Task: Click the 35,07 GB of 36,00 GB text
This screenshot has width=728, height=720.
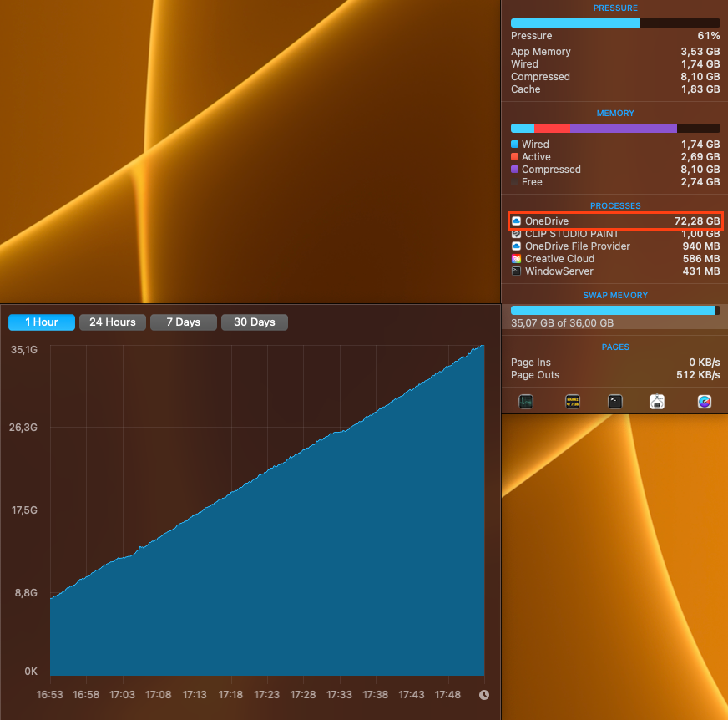Action: [562, 323]
